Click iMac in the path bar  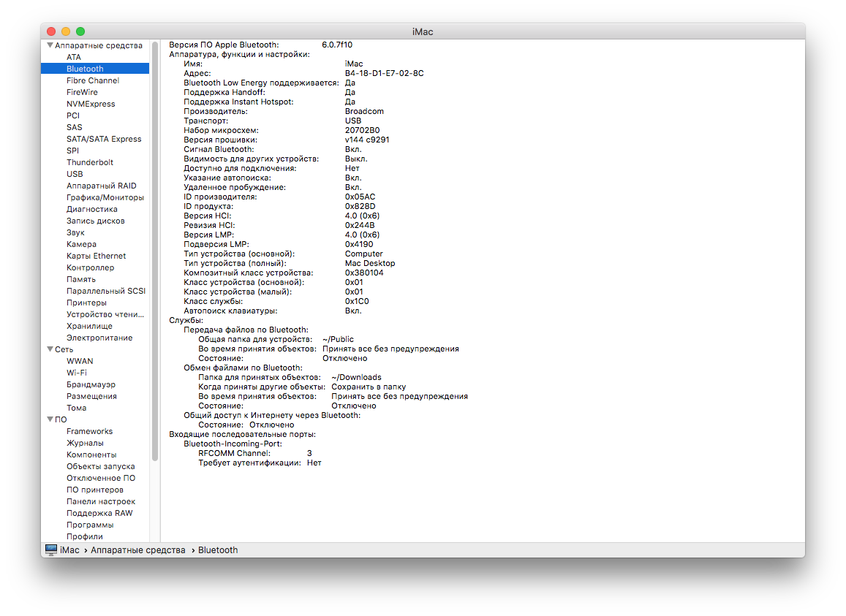coord(69,550)
